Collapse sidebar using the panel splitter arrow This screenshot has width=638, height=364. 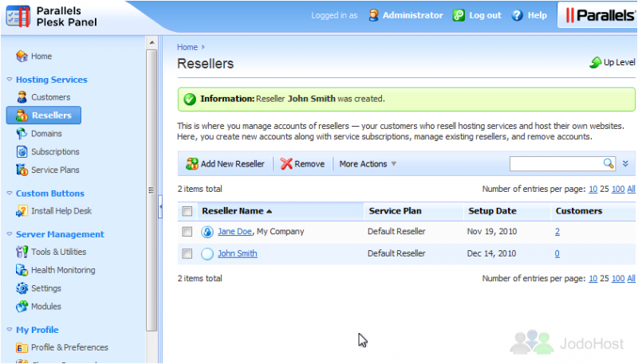coord(160,207)
